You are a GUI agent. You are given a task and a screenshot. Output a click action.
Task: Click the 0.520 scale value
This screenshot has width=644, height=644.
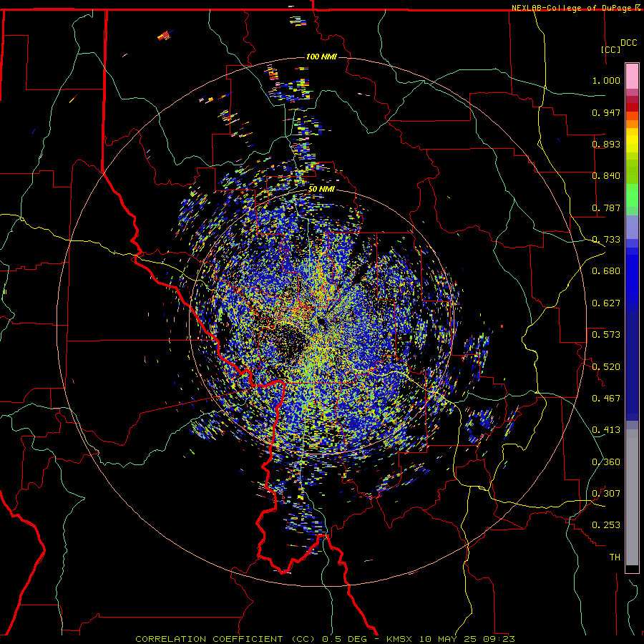coord(606,367)
